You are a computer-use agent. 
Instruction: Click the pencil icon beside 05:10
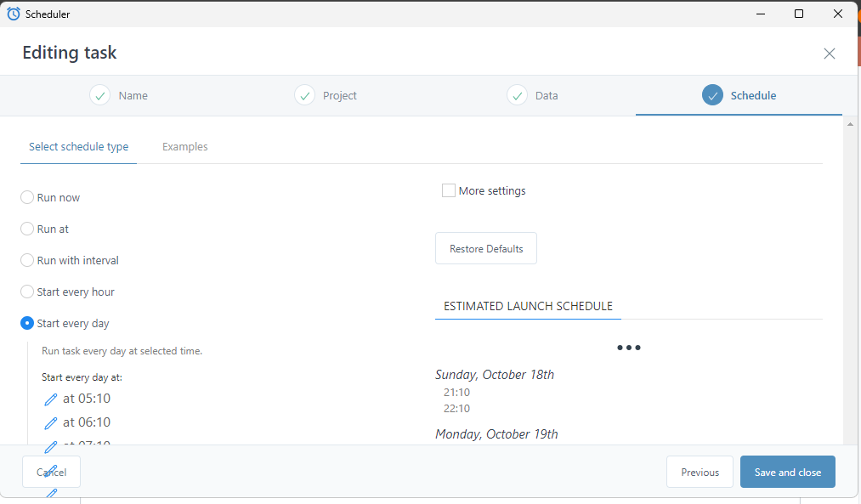[50, 399]
